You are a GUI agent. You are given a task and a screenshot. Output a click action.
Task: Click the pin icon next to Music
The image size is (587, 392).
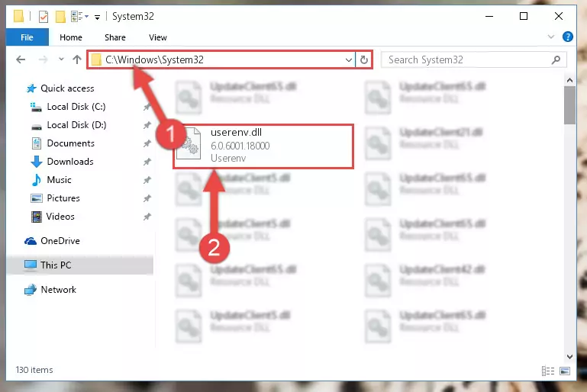pyautogui.click(x=147, y=180)
